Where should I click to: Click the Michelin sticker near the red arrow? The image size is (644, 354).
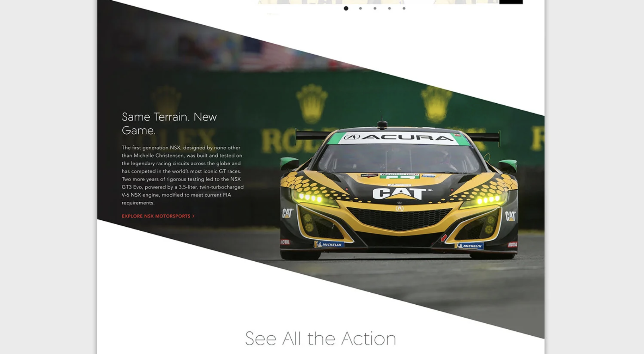coord(469,246)
